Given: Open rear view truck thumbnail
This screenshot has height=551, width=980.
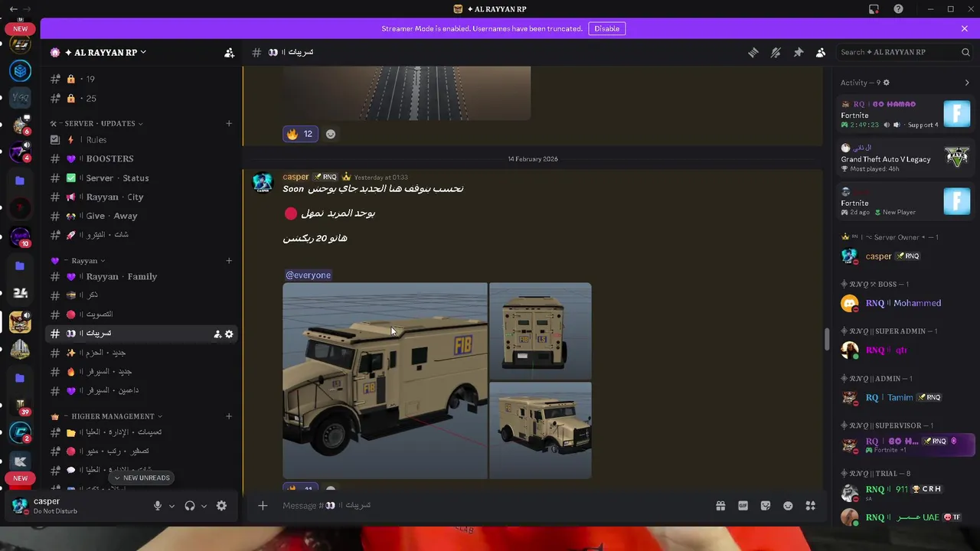Looking at the screenshot, I should point(541,331).
